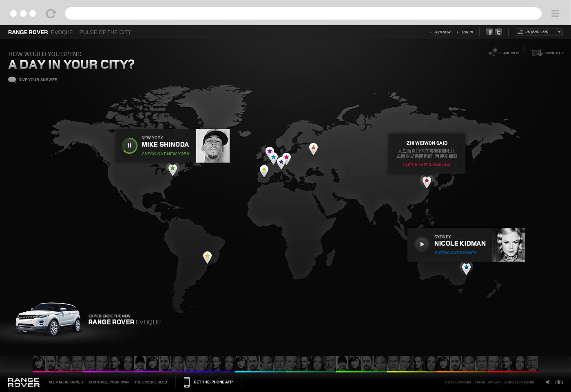Reload the page with the refresh icon
Image resolution: width=571 pixels, height=392 pixels.
[x=51, y=13]
